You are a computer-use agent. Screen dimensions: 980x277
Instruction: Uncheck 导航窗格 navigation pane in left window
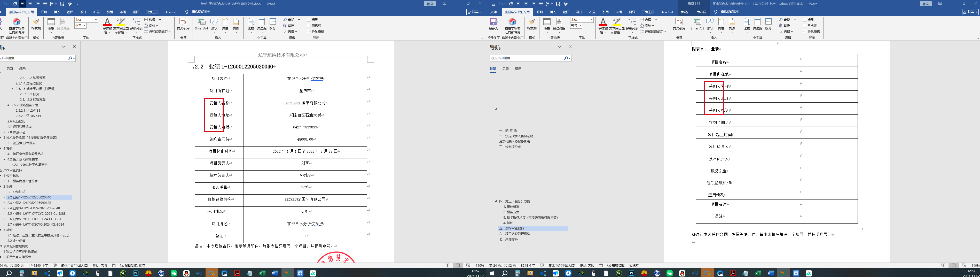click(309, 32)
